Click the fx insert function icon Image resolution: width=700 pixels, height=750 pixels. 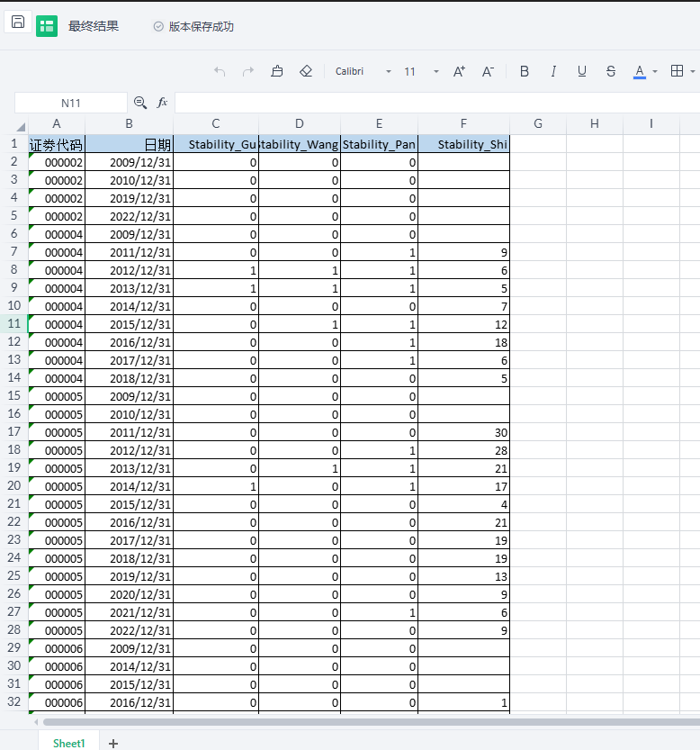163,103
